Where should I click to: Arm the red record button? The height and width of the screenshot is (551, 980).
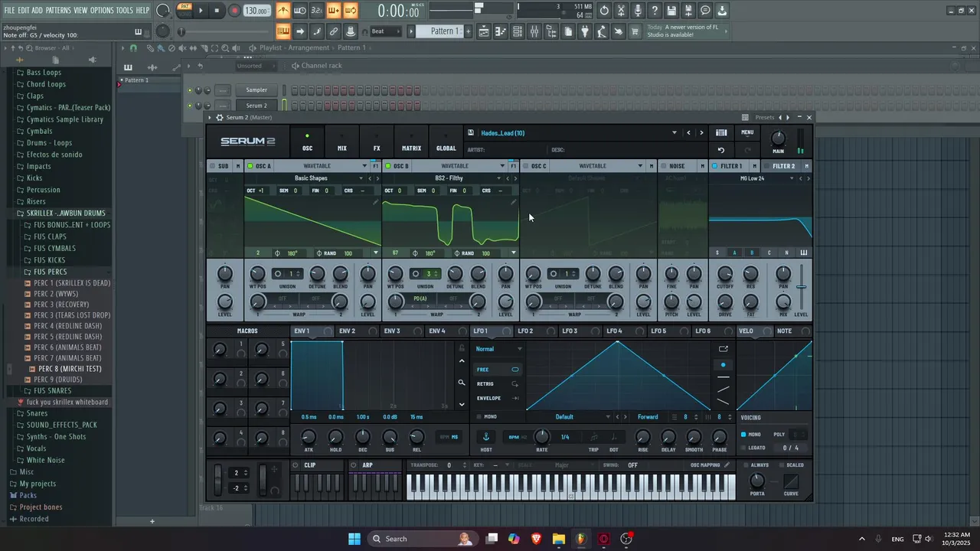pyautogui.click(x=234, y=11)
